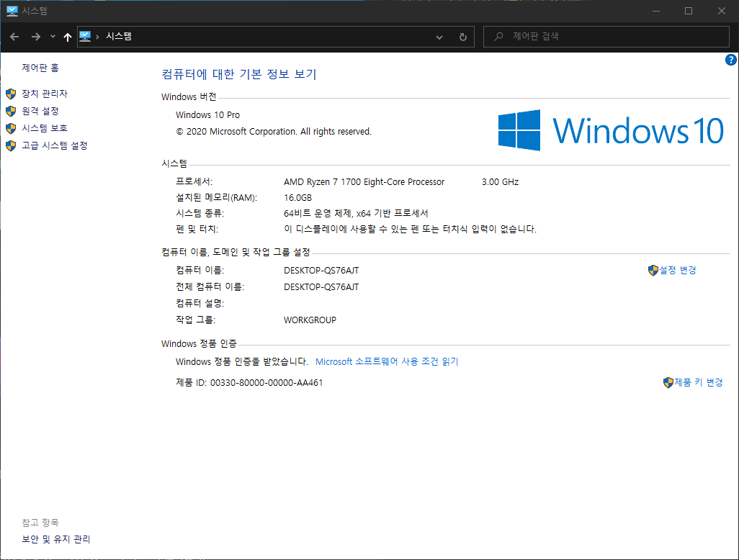
Task: Open 고급 시스템 설정
Action: coord(55,145)
